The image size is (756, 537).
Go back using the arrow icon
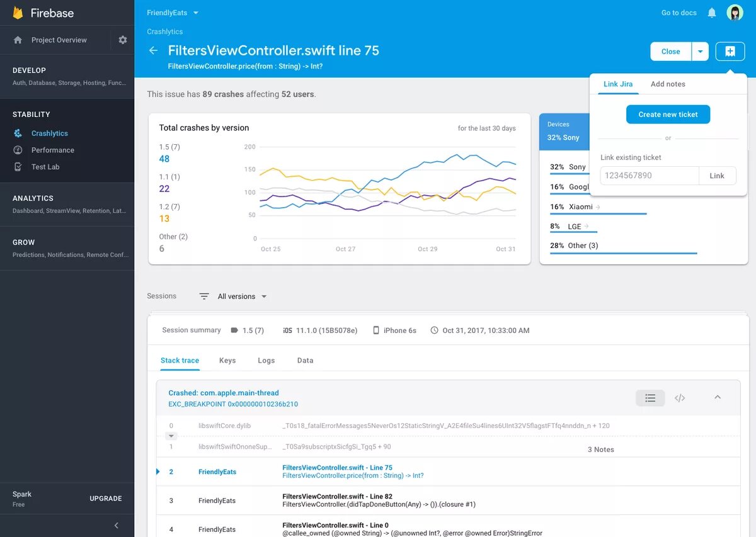point(152,50)
